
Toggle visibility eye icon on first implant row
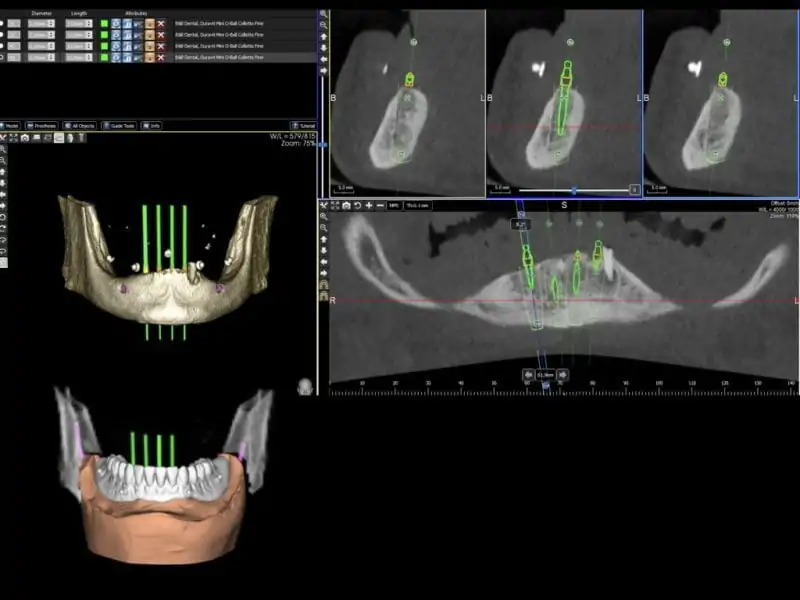click(x=116, y=22)
